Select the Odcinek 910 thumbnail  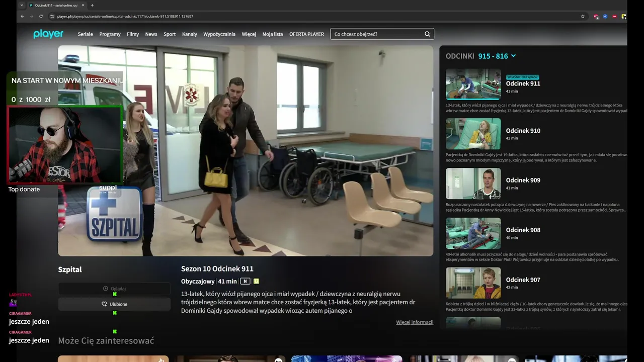coord(473,134)
